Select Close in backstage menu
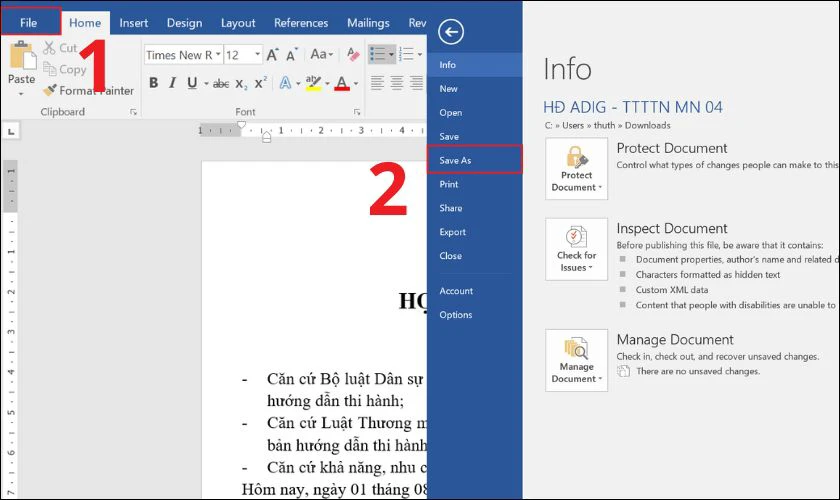Image resolution: width=840 pixels, height=500 pixels. click(475, 256)
